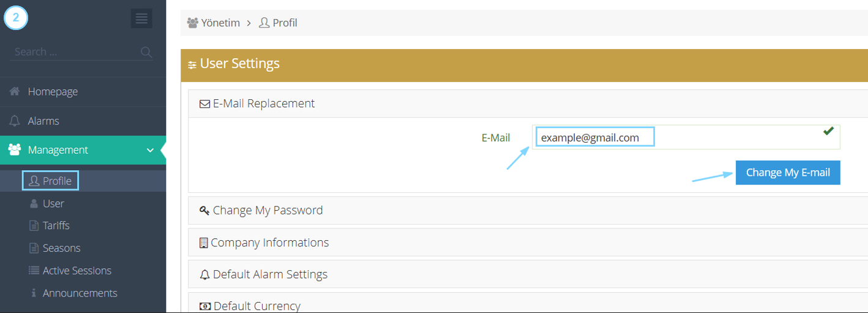This screenshot has width=868, height=313.
Task: Click the green checkmark in the E-Mail field
Action: [x=828, y=130]
